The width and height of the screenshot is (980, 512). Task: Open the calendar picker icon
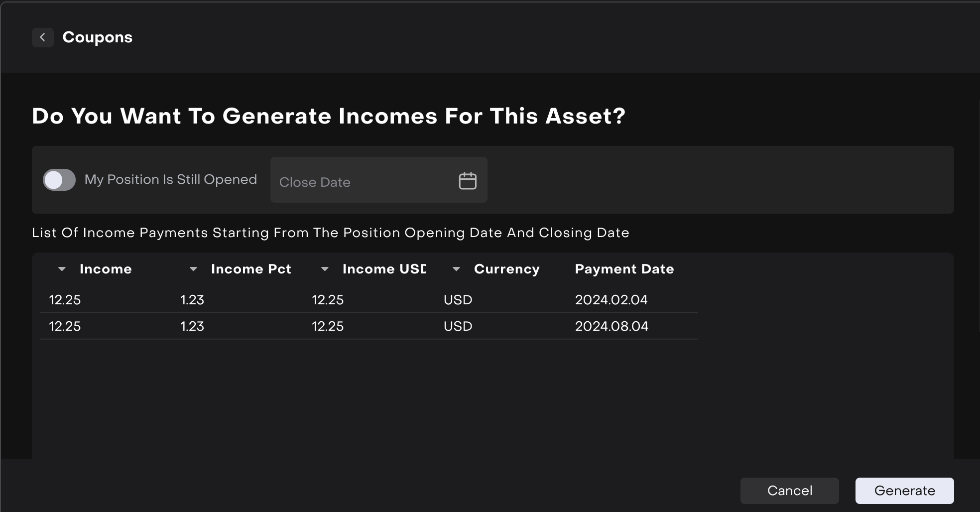pos(467,181)
